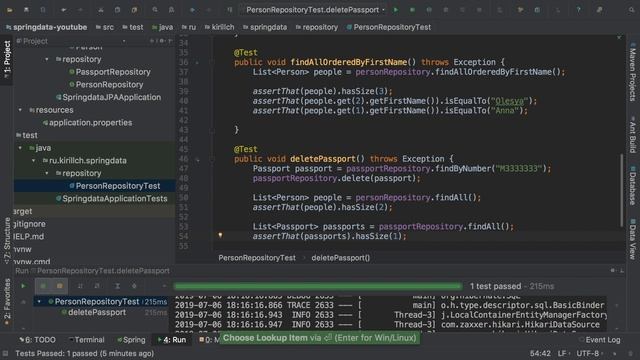Open the search everywhere magnifier icon
640x360 pixels.
click(632, 10)
